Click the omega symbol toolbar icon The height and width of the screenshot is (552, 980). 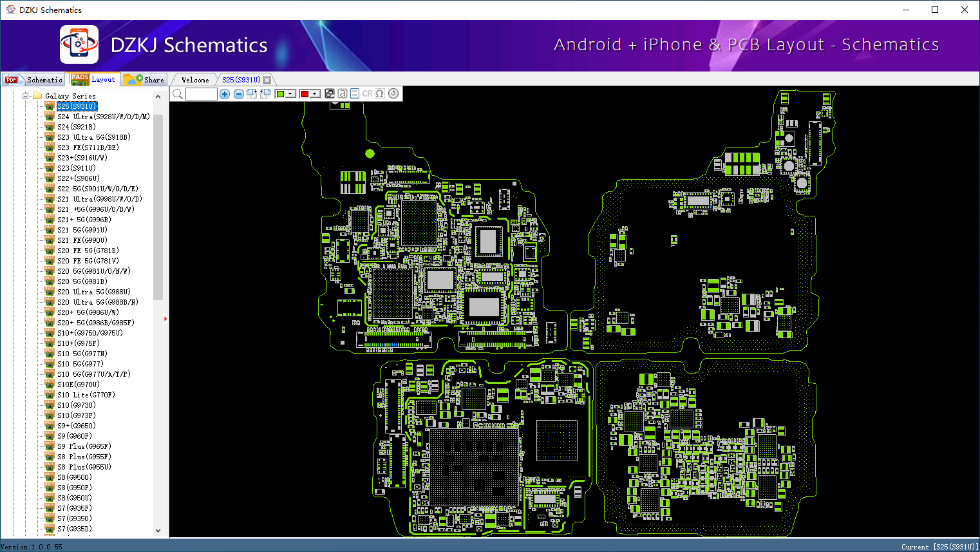click(380, 93)
